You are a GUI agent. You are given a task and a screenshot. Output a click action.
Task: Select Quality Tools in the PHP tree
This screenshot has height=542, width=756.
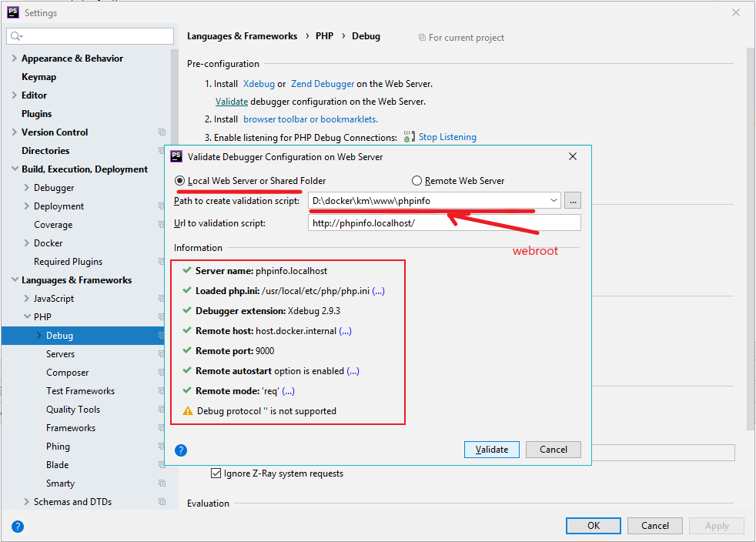coord(72,410)
